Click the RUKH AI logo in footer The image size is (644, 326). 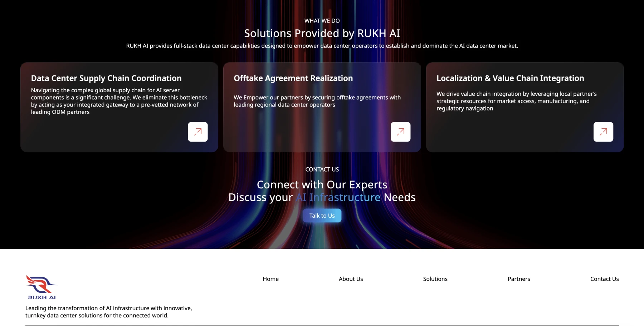(x=42, y=287)
